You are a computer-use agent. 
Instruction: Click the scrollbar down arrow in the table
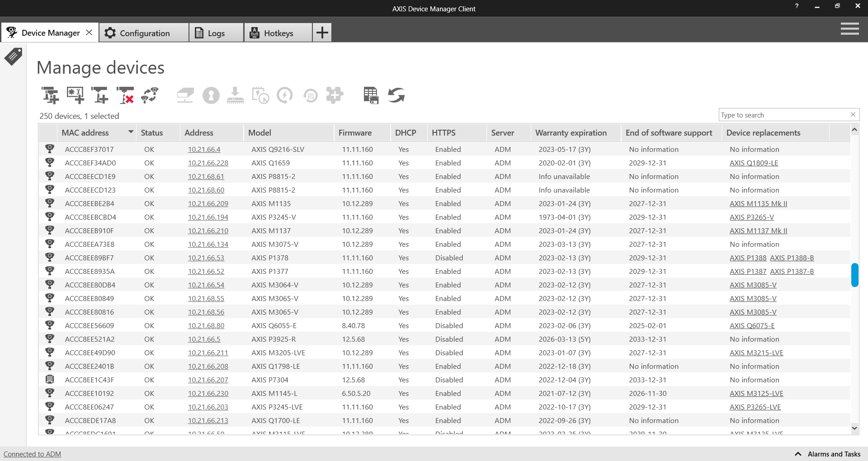click(854, 428)
